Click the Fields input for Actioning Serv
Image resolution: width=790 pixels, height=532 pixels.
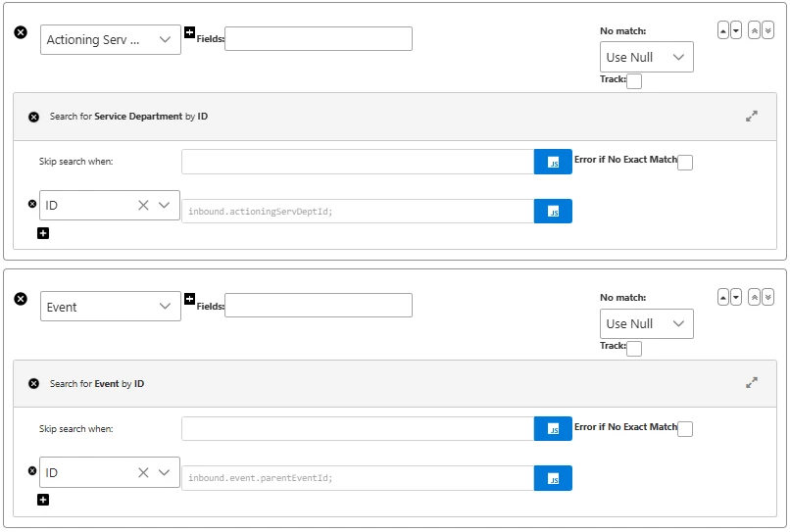coord(318,39)
